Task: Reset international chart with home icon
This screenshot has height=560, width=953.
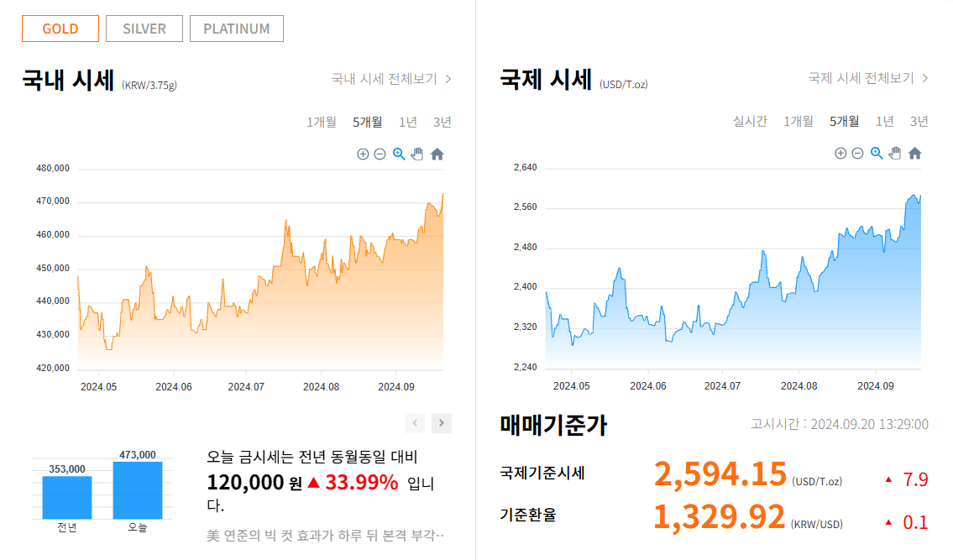Action: 914,154
